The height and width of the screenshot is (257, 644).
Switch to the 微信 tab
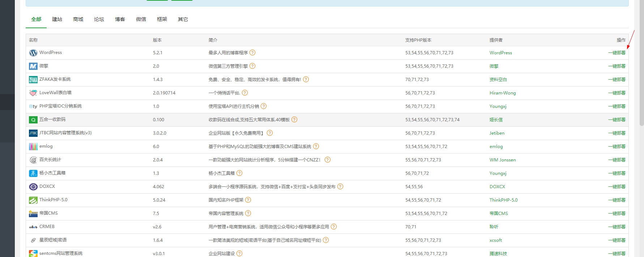click(x=141, y=20)
